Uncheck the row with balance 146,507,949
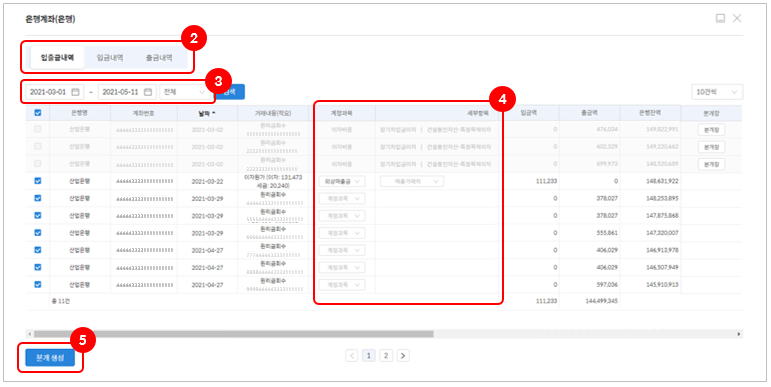Screen dimensions: 771x387 pyautogui.click(x=38, y=267)
